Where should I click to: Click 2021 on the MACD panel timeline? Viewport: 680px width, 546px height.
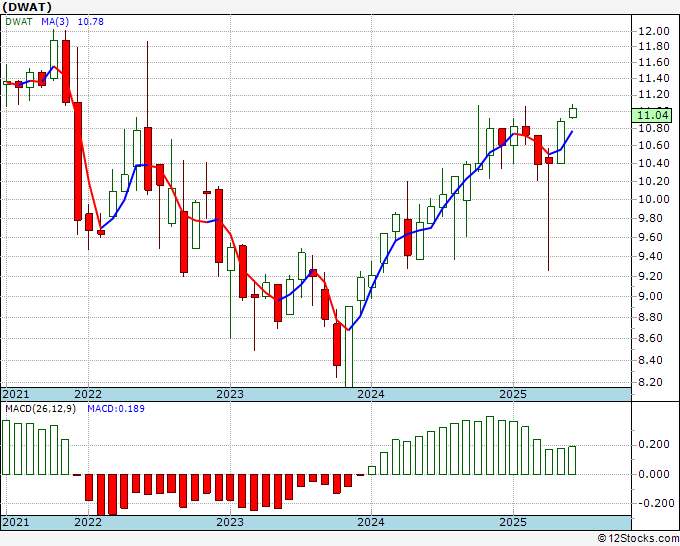click(x=16, y=522)
